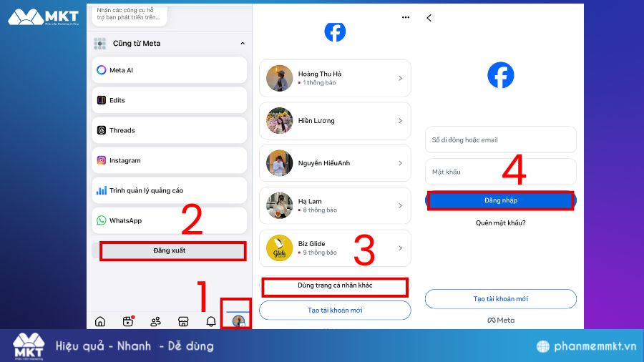Tap the blue Đăng nhập button
644x362 pixels.
coord(501,200)
